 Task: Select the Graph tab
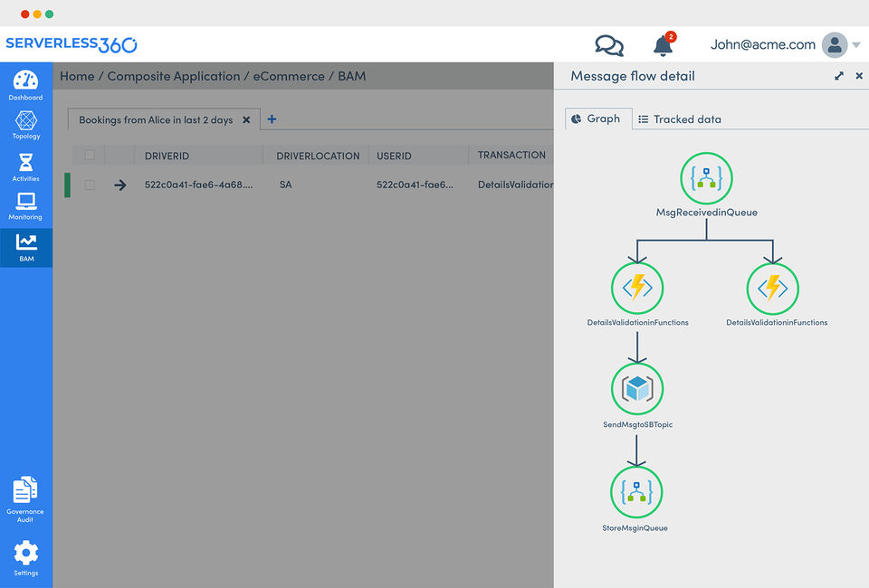tap(596, 119)
